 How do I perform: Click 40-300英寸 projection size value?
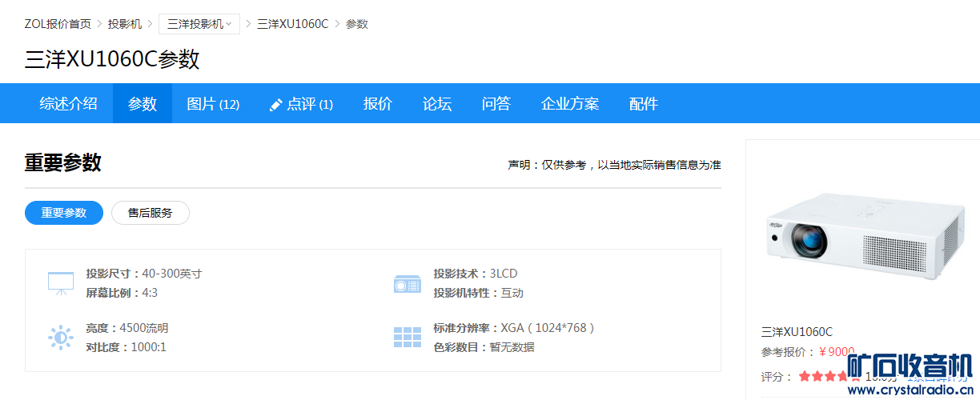(172, 274)
